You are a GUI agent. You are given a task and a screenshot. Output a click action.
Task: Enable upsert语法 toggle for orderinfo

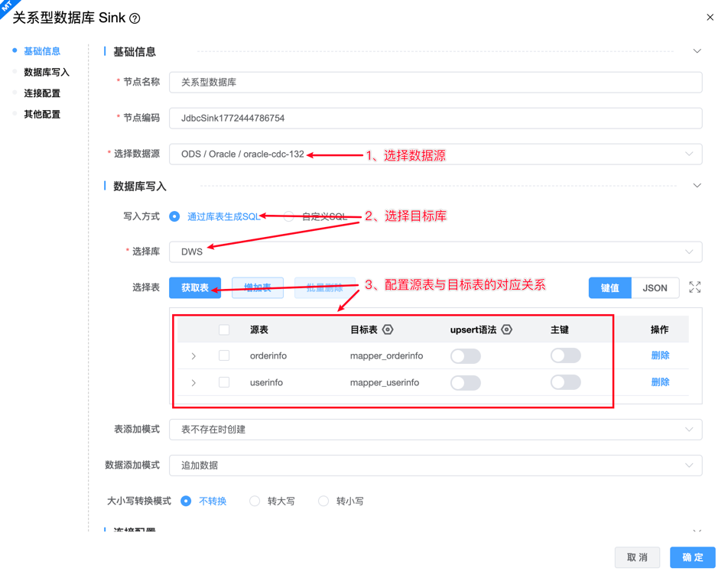pyautogui.click(x=465, y=355)
